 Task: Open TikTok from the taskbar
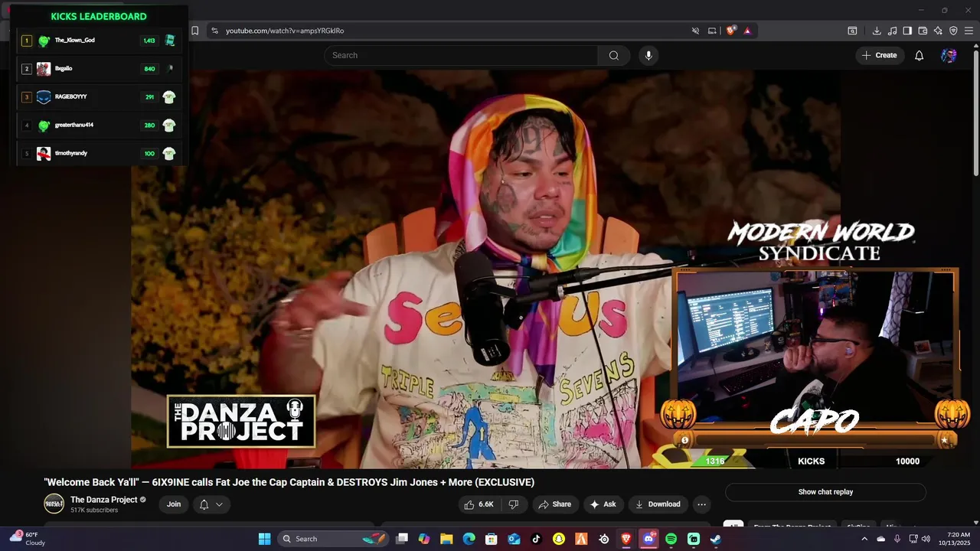pos(536,539)
